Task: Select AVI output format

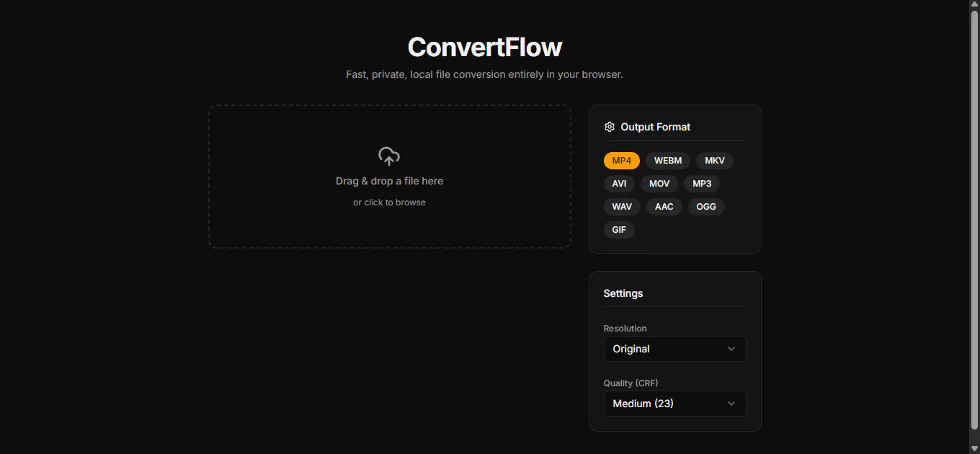Action: pyautogui.click(x=620, y=184)
